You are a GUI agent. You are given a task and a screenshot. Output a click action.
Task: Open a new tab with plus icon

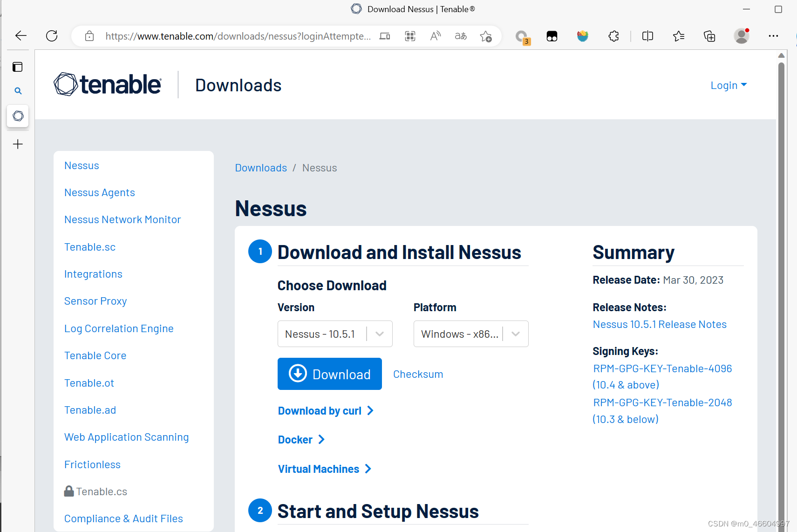(x=18, y=144)
